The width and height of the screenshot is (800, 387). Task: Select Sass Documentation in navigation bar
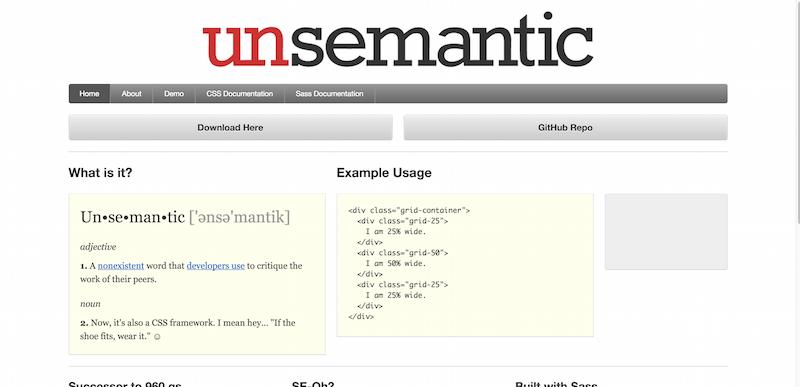(329, 94)
